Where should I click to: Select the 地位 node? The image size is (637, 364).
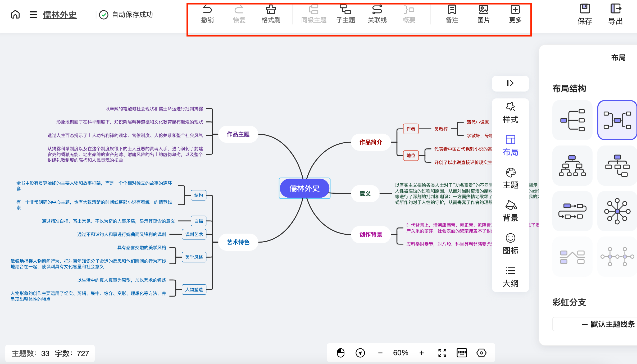click(x=411, y=156)
